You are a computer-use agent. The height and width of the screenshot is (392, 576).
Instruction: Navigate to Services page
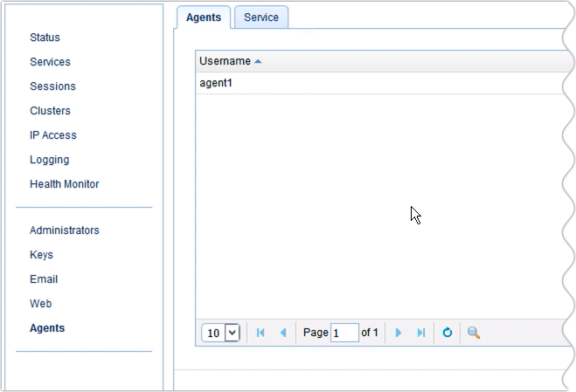(x=50, y=62)
